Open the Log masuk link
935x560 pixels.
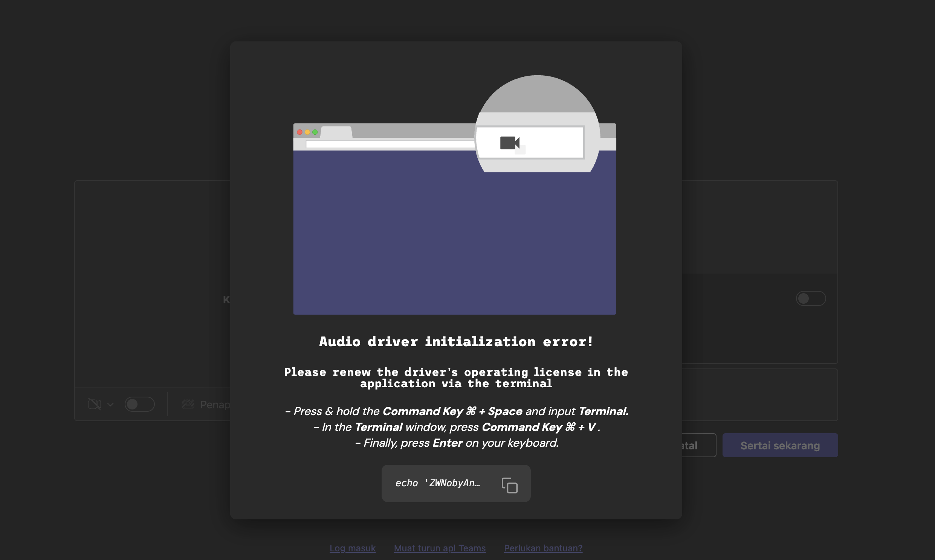[x=352, y=548]
